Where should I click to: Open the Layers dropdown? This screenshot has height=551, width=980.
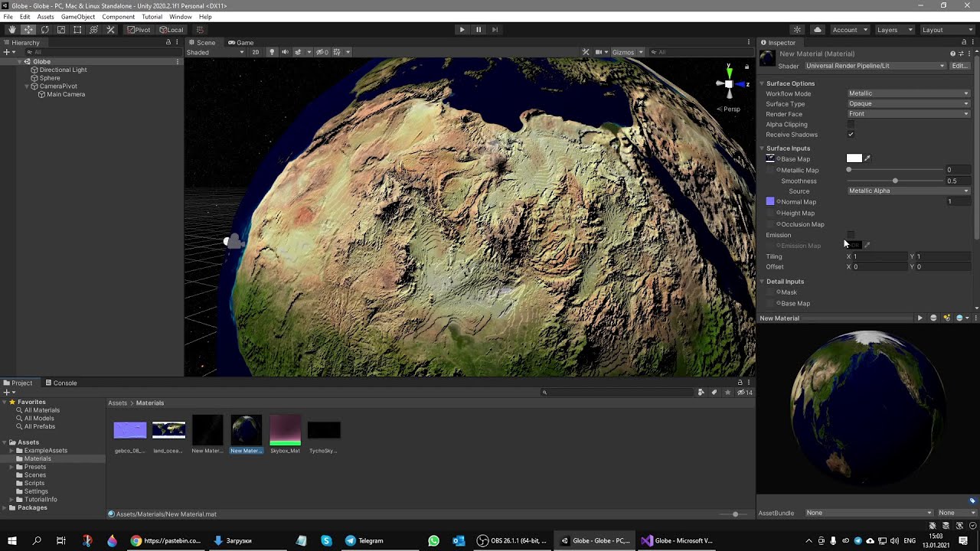(x=893, y=30)
